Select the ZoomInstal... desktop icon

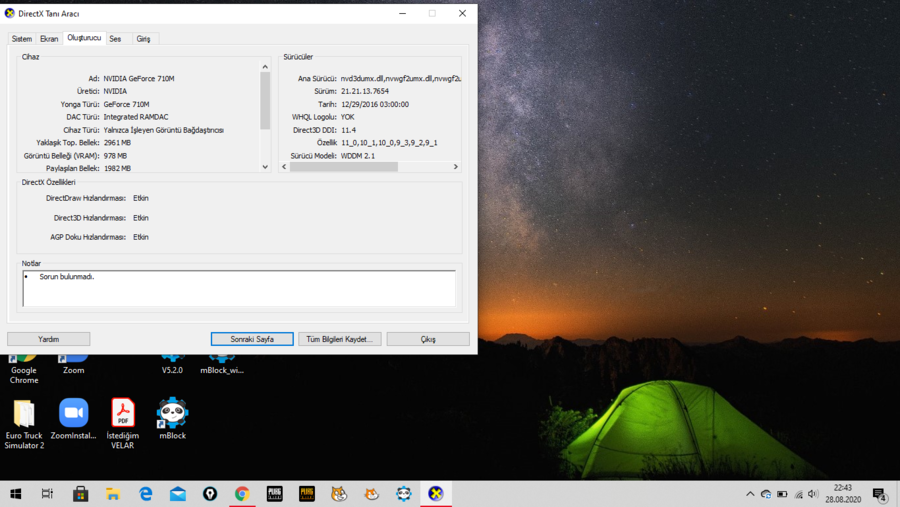pyautogui.click(x=73, y=419)
